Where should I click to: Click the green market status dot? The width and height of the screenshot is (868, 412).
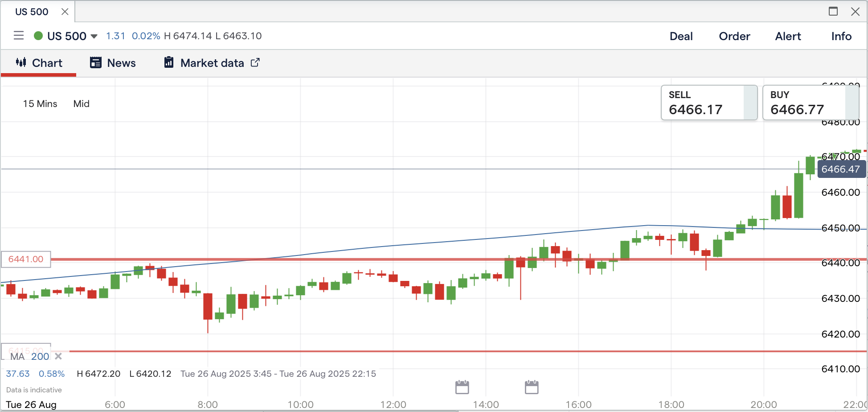[x=38, y=36]
